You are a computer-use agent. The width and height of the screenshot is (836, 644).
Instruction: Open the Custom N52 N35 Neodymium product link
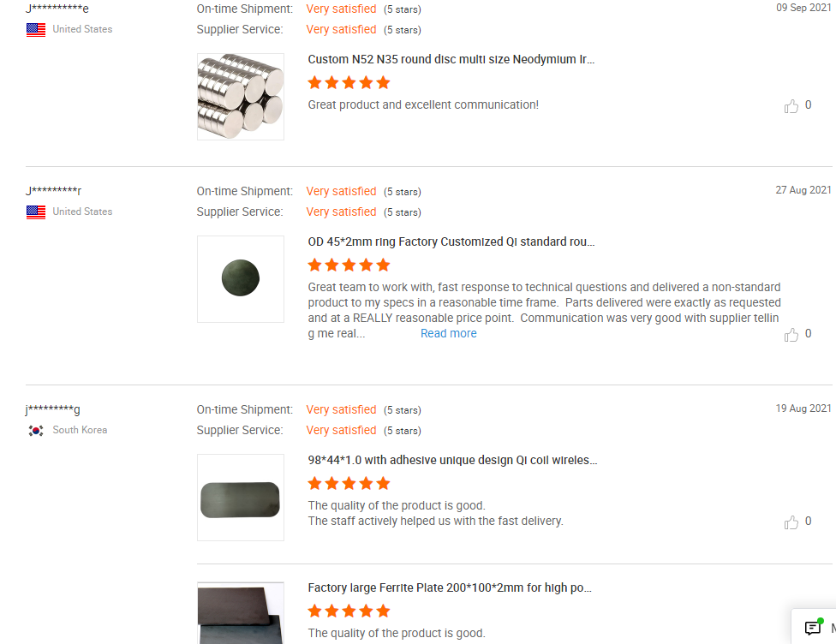click(451, 60)
